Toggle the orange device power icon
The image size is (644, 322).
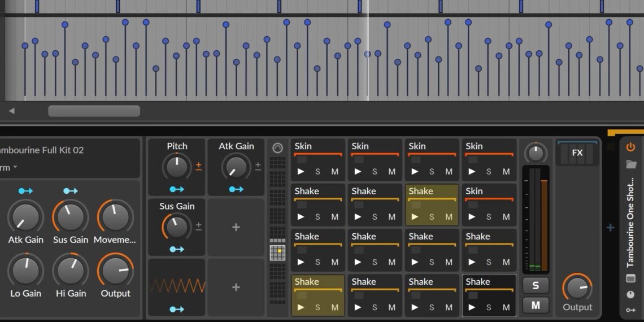[630, 147]
